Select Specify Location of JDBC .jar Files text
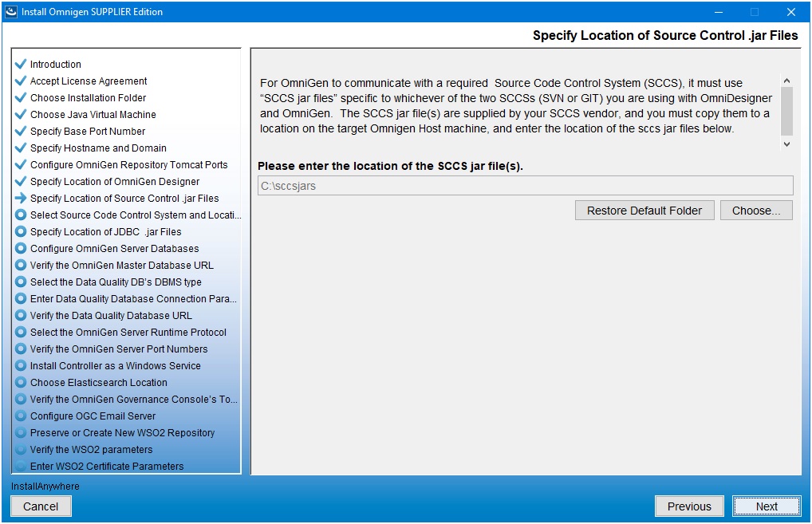Screen dimensions: 812x524 coord(105,231)
